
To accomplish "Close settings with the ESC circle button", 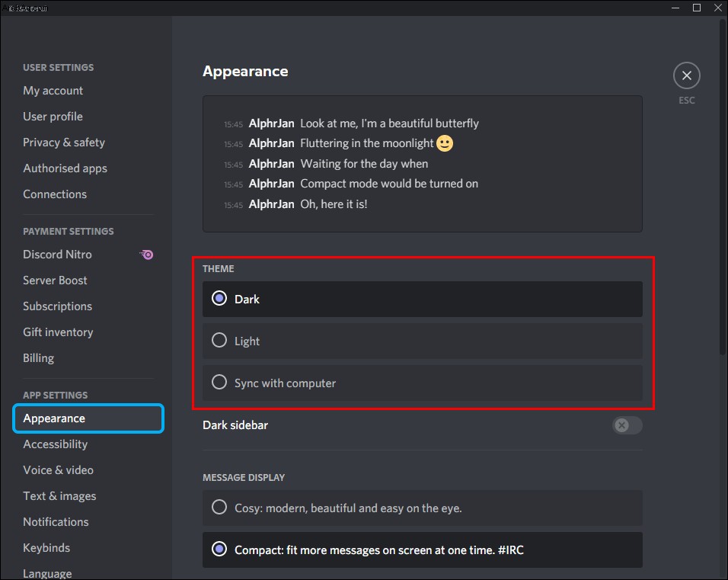I will pos(686,75).
